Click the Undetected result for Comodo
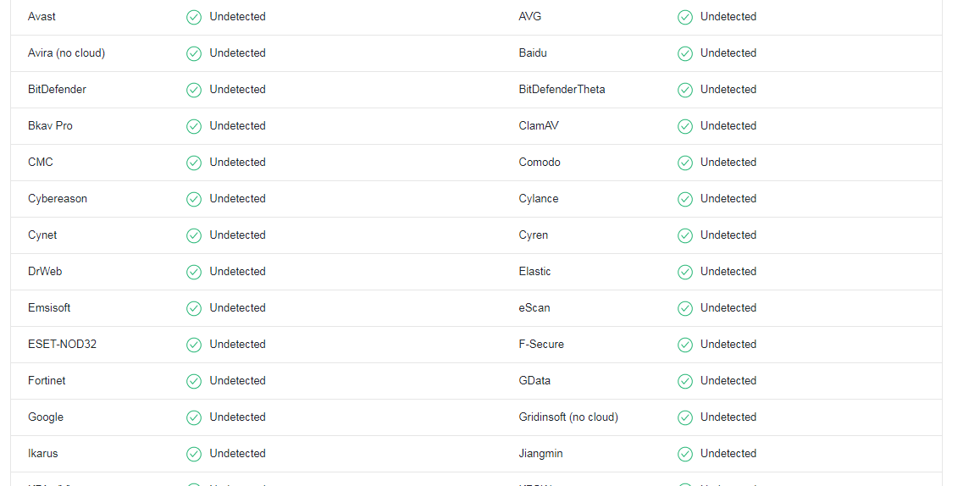Image resolution: width=980 pixels, height=486 pixels. pyautogui.click(x=728, y=163)
